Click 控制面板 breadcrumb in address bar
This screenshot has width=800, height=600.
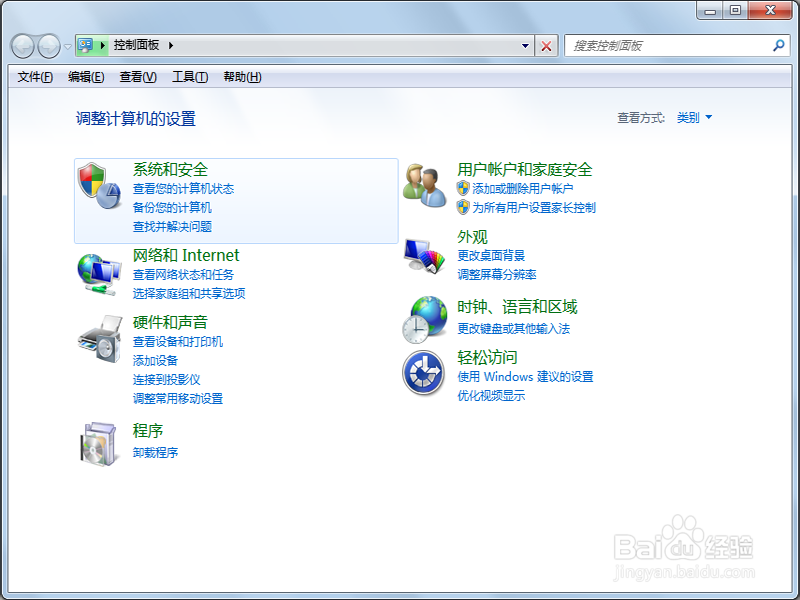click(136, 45)
